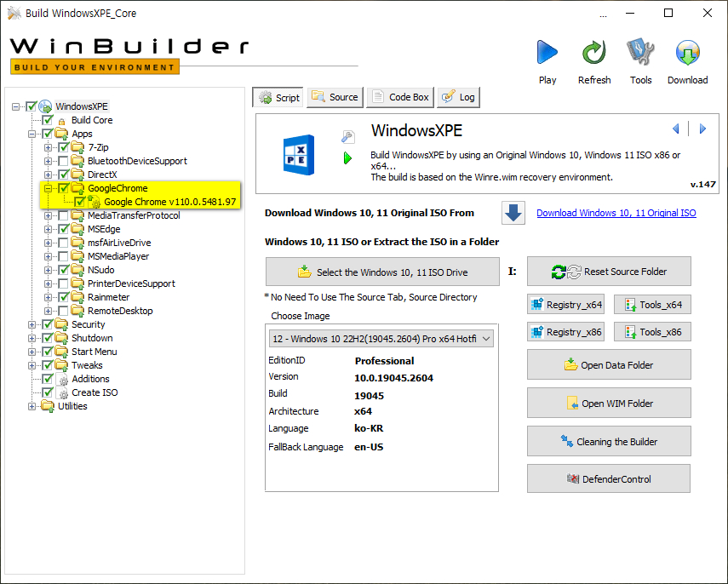Expand the MSEdge tree node
The width and height of the screenshot is (728, 584).
(48, 229)
